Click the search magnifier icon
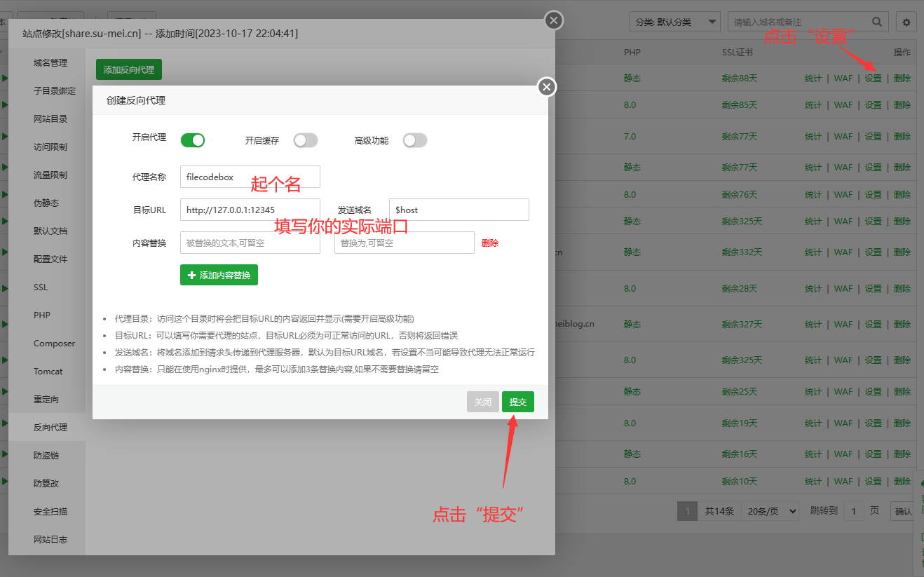The height and width of the screenshot is (577, 924). click(x=876, y=22)
